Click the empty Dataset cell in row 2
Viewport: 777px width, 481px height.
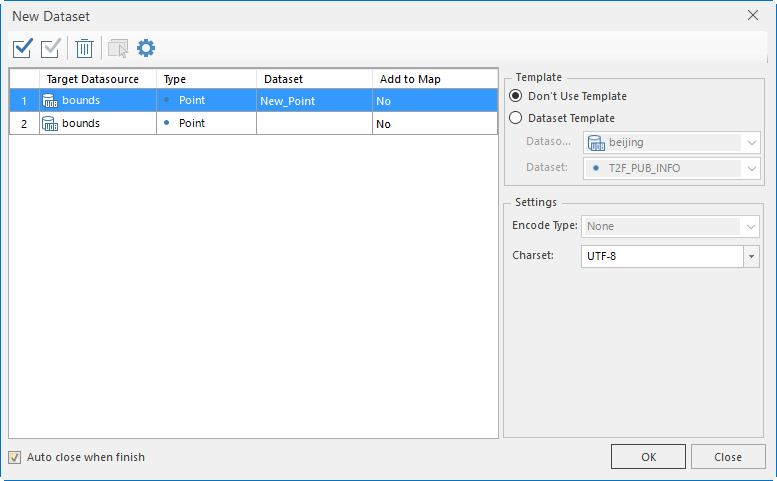[314, 124]
